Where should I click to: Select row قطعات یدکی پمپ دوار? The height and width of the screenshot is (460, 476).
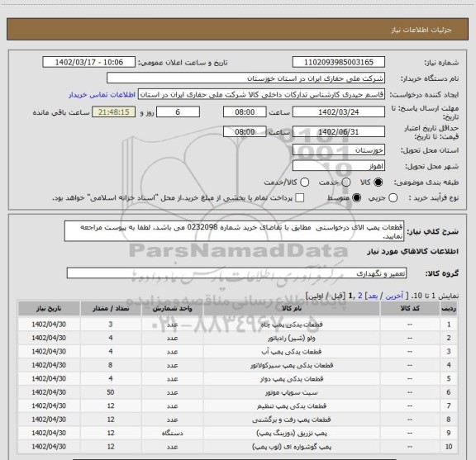237,379
